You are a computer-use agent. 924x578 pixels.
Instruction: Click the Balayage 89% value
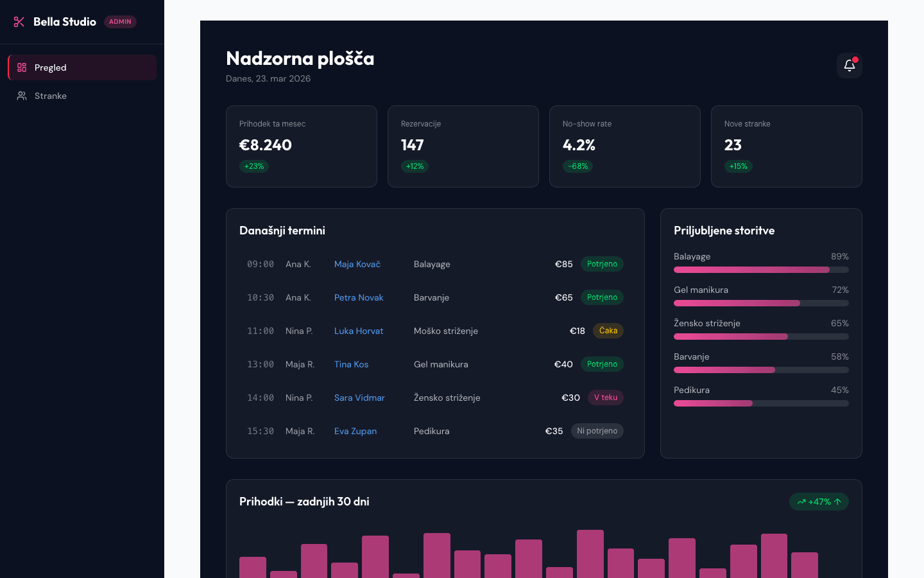pos(840,256)
